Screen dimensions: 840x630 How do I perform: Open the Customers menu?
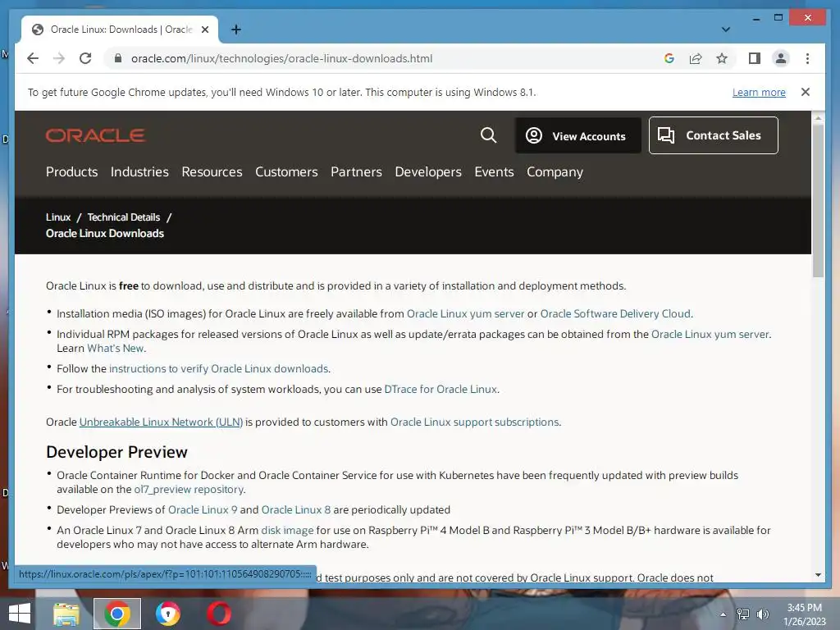286,172
